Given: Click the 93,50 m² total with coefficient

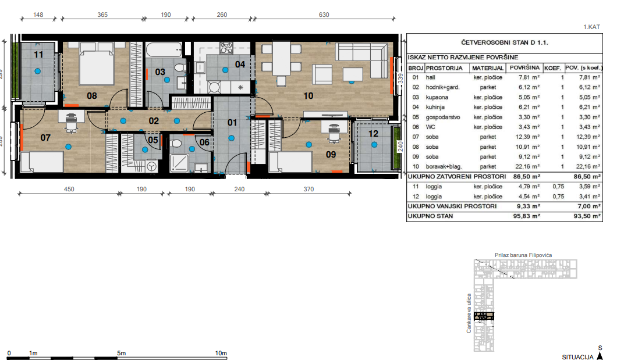Looking at the screenshot, I should pyautogui.click(x=587, y=216).
